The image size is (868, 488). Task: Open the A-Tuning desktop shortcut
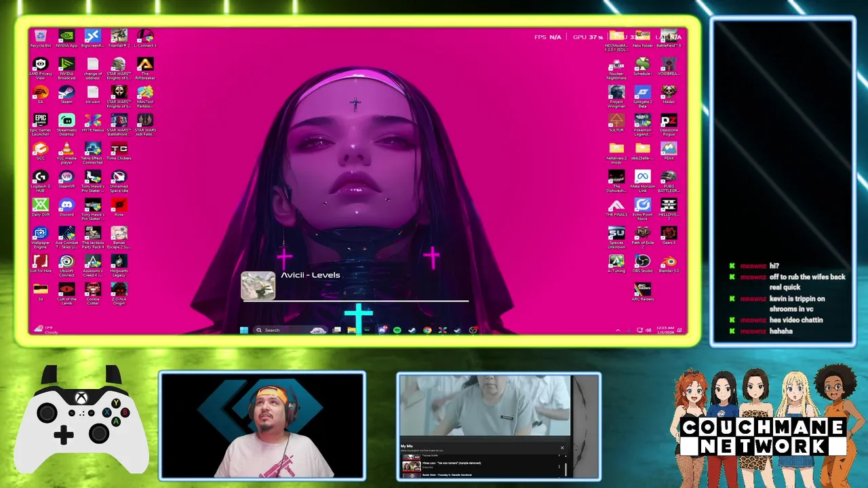tap(616, 264)
